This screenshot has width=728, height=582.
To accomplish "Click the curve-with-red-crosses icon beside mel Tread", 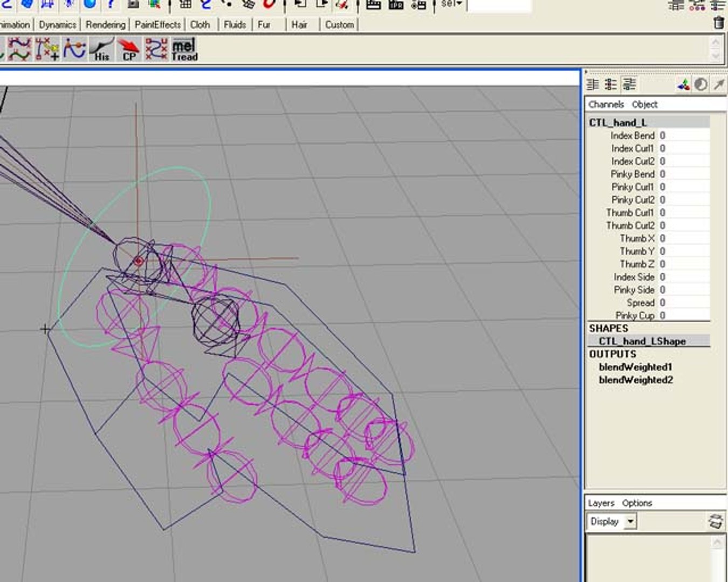I will point(156,49).
